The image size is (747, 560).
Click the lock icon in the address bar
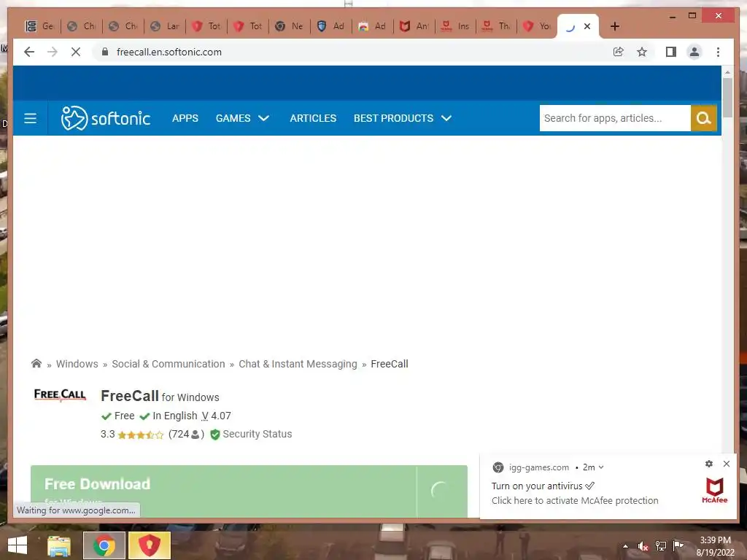(105, 52)
